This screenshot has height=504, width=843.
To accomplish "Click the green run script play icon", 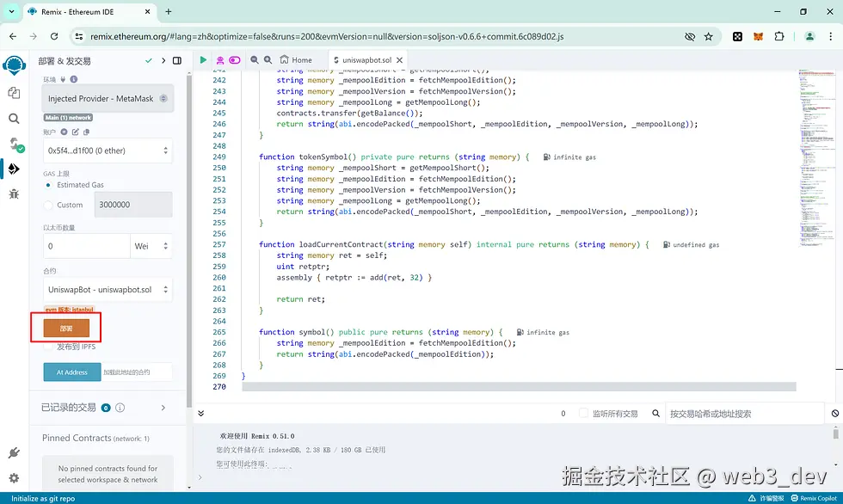I will pyautogui.click(x=203, y=60).
